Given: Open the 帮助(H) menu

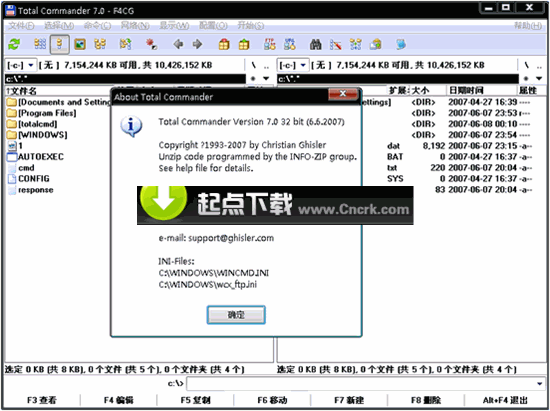Looking at the screenshot, I should coord(528,26).
